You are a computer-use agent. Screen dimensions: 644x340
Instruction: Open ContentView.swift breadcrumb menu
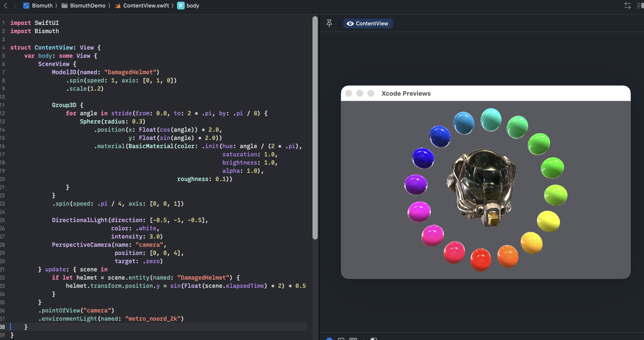coord(146,6)
